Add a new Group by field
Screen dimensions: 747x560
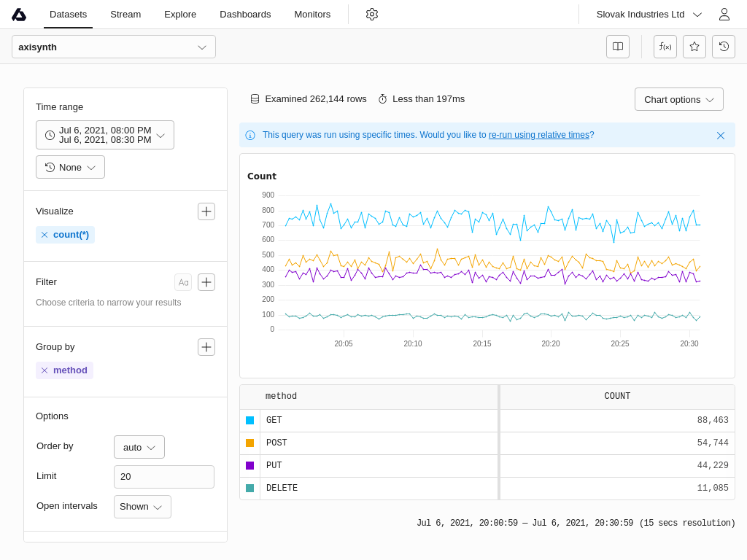tap(206, 347)
